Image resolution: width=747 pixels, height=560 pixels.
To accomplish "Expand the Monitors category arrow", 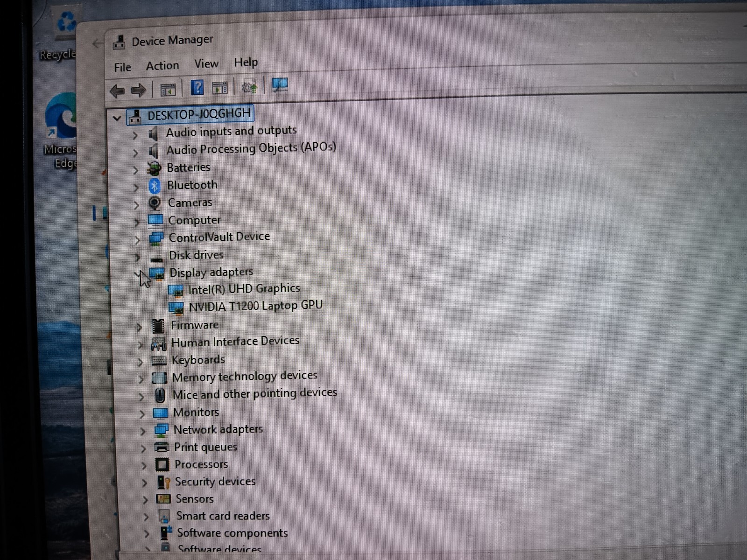I will [x=142, y=414].
